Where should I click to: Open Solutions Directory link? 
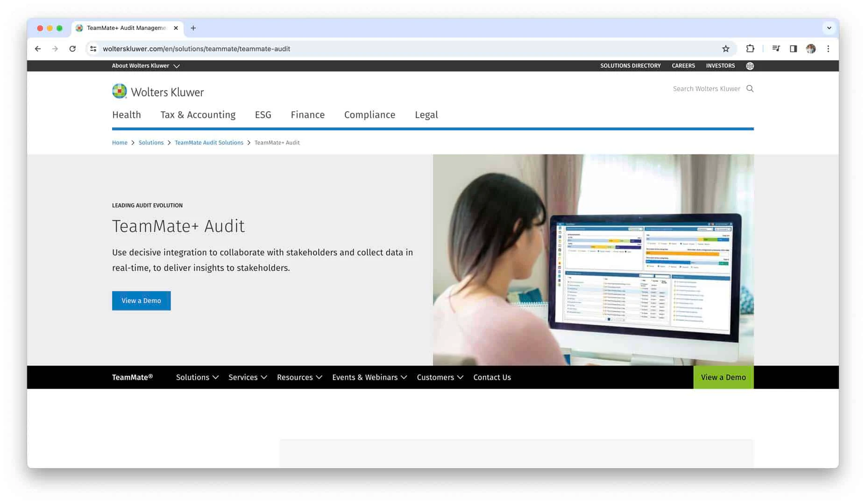pyautogui.click(x=630, y=66)
